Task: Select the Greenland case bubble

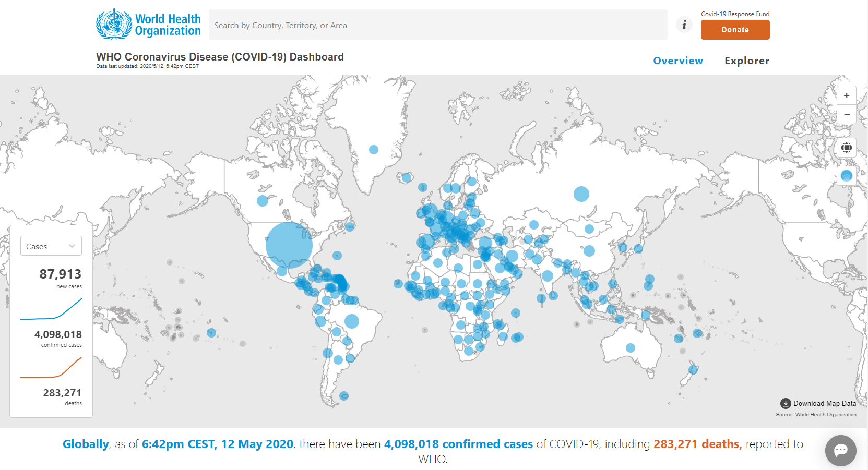Action: point(374,150)
